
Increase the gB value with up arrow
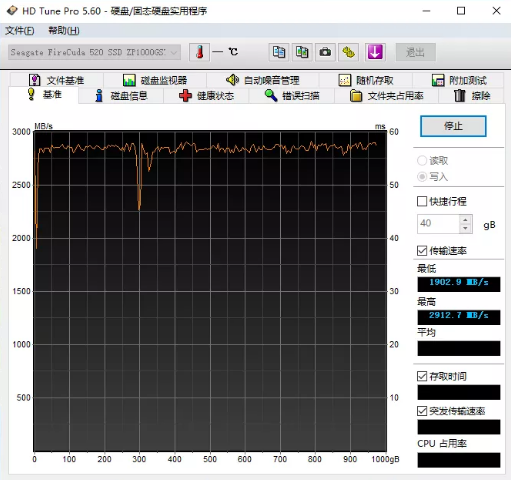click(x=465, y=220)
